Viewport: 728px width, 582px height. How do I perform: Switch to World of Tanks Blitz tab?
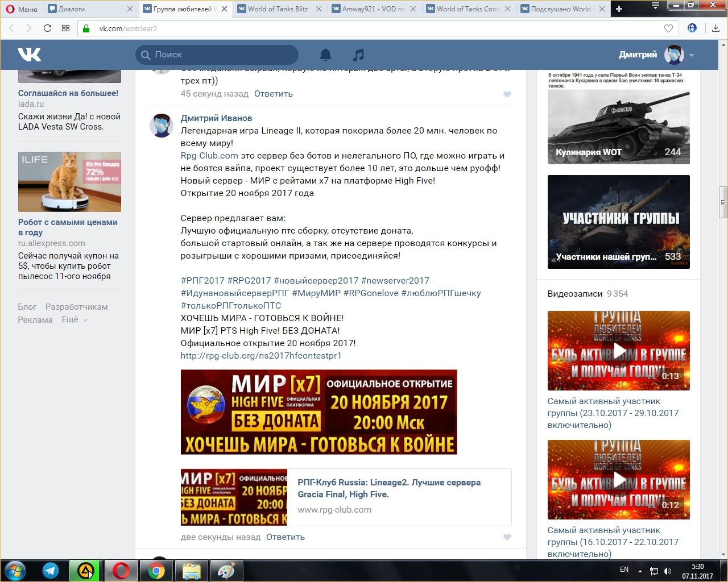[279, 9]
